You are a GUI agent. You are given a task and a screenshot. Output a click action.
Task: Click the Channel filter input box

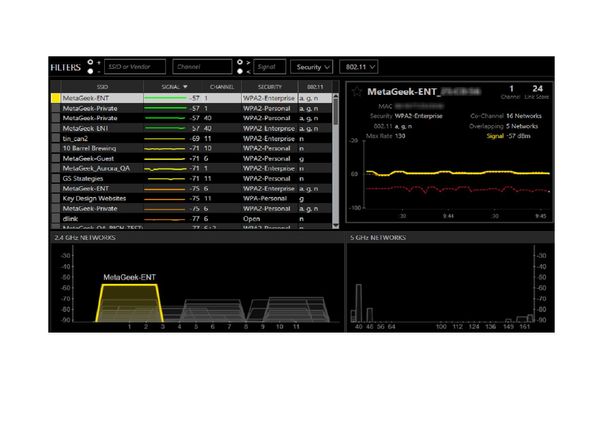tap(197, 67)
